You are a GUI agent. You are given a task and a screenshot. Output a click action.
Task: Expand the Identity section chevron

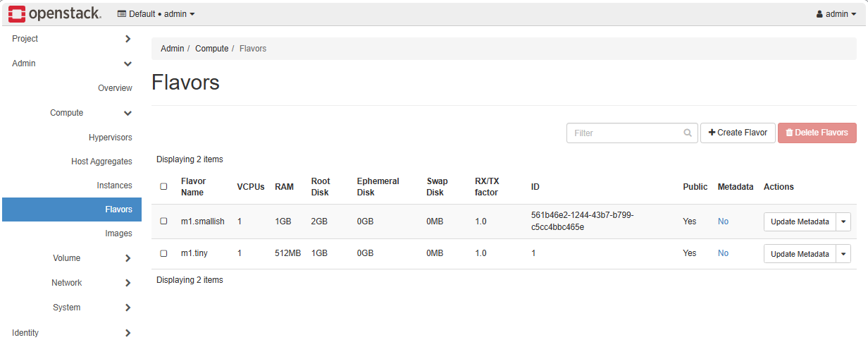pos(128,333)
